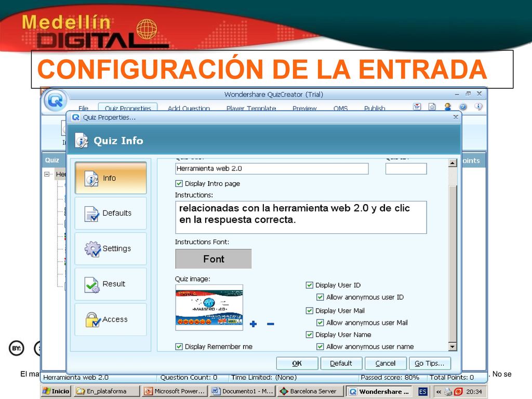Viewport: 532px width, 399px height.
Task: Click the printer tray icon
Action: 448,392
